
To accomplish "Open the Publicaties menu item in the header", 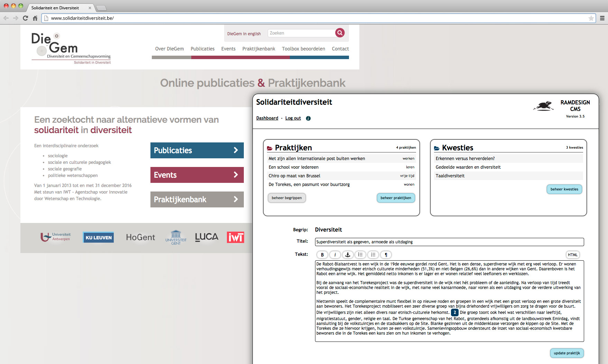I will pos(203,49).
